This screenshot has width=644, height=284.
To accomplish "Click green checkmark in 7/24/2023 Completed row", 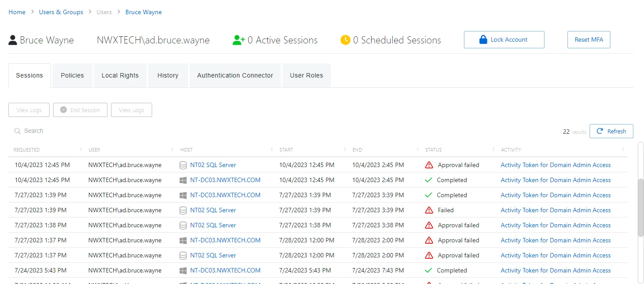I will click(428, 270).
